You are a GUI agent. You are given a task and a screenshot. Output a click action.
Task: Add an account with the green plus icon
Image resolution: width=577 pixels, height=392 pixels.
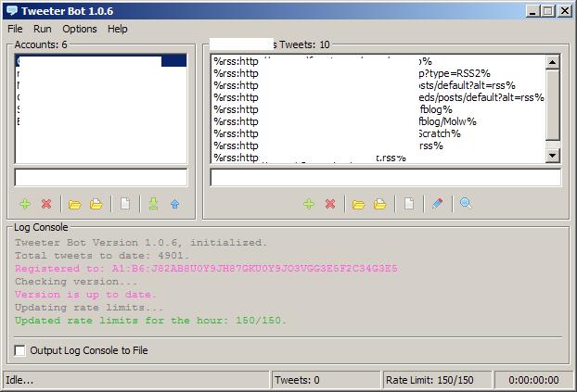click(25, 204)
